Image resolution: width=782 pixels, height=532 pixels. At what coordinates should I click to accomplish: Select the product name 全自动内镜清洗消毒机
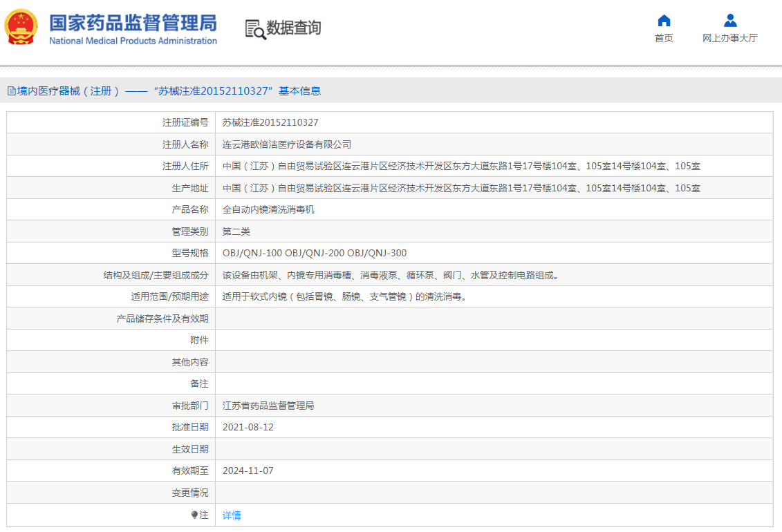coord(270,209)
